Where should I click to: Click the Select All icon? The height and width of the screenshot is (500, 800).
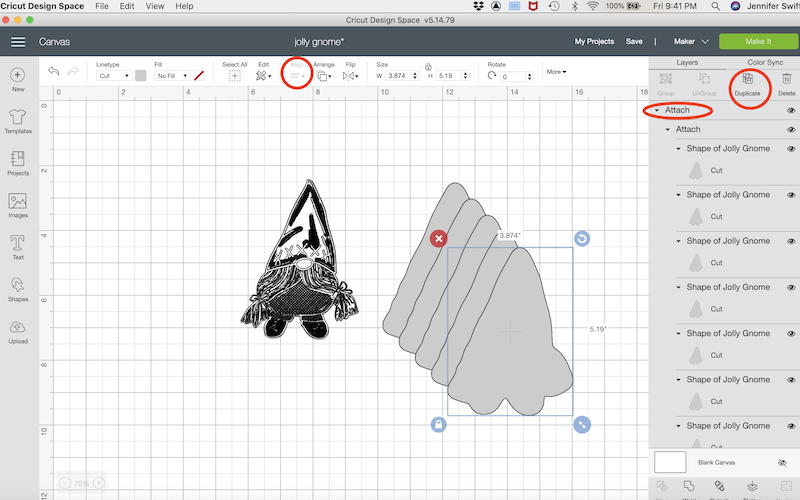[x=235, y=76]
